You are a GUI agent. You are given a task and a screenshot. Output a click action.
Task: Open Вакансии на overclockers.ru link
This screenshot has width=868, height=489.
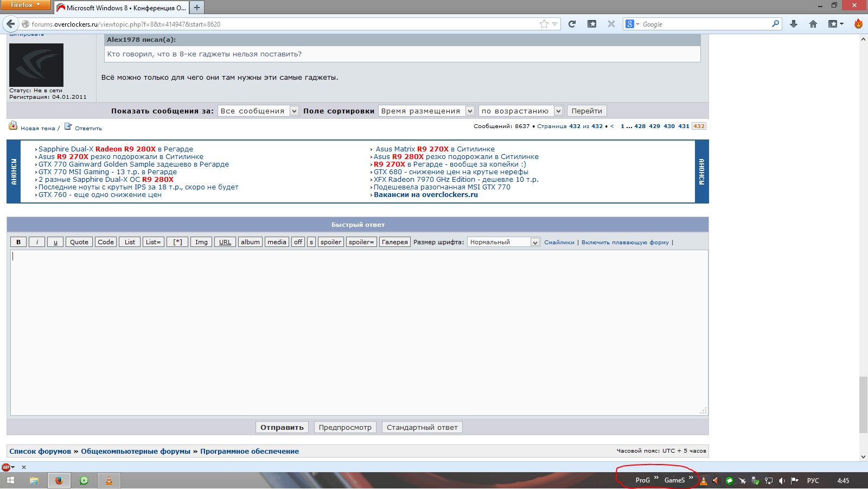[426, 195]
